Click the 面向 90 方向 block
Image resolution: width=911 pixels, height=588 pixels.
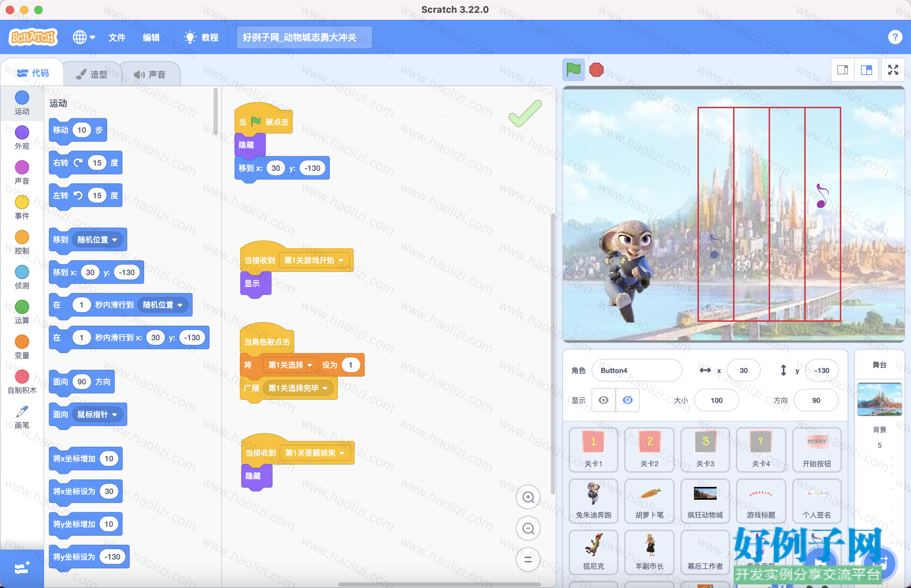pyautogui.click(x=82, y=382)
